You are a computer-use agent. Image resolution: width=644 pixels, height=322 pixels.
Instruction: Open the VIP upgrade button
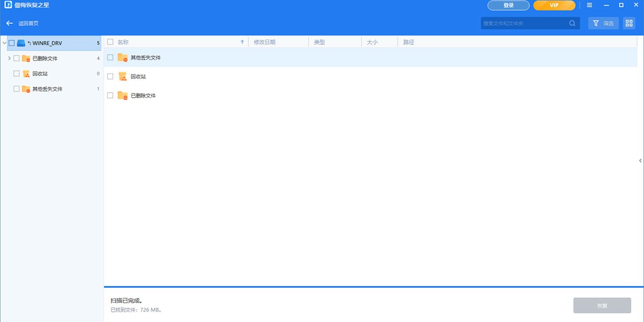click(554, 5)
